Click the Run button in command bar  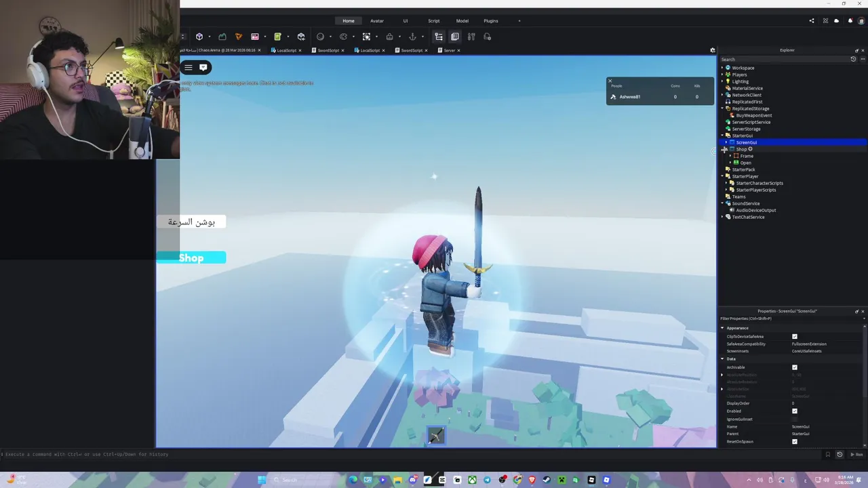point(857,454)
